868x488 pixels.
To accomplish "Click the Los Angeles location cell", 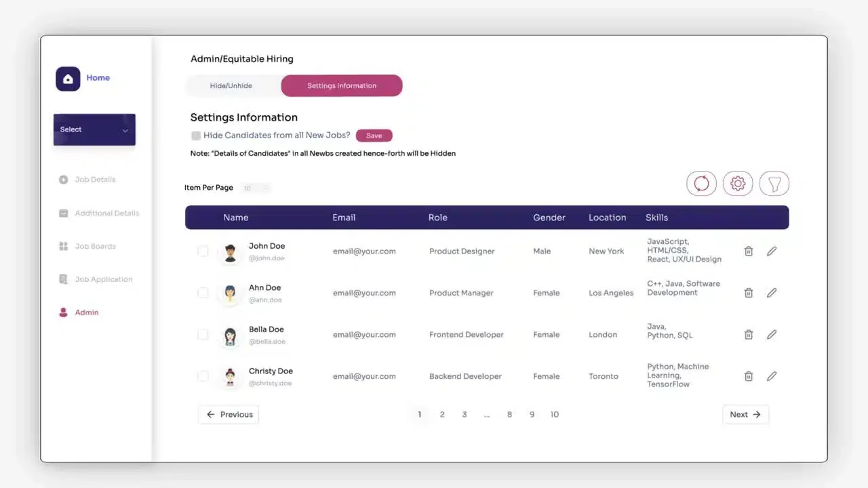I will coord(611,293).
